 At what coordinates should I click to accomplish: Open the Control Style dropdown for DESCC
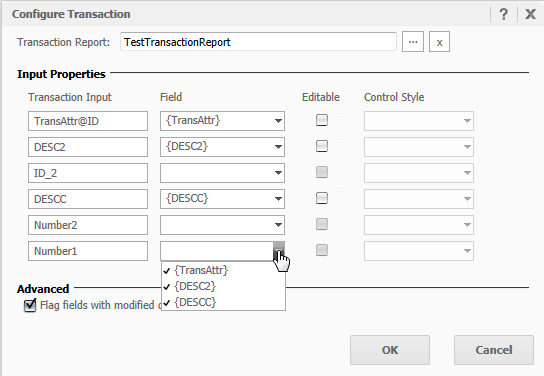point(419,199)
